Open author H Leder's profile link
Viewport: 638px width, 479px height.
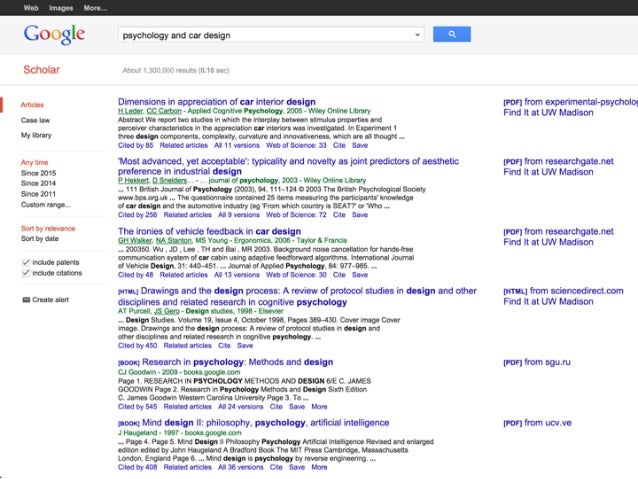click(131, 111)
